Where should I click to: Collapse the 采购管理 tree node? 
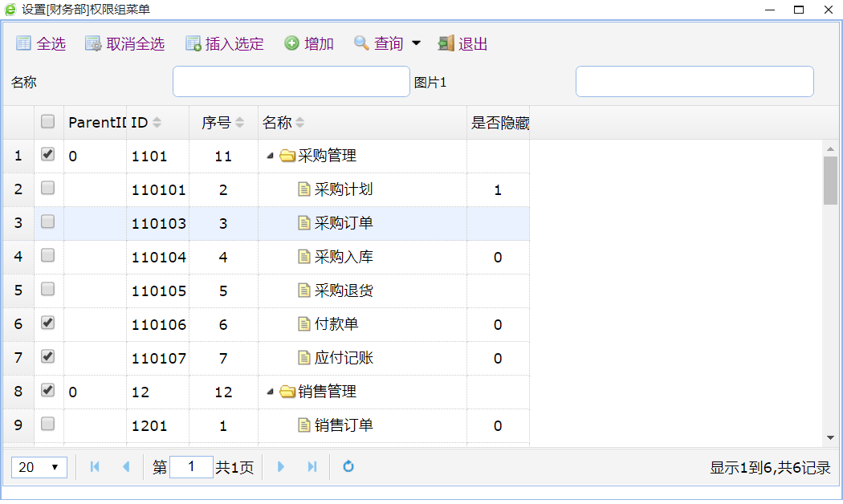click(270, 156)
